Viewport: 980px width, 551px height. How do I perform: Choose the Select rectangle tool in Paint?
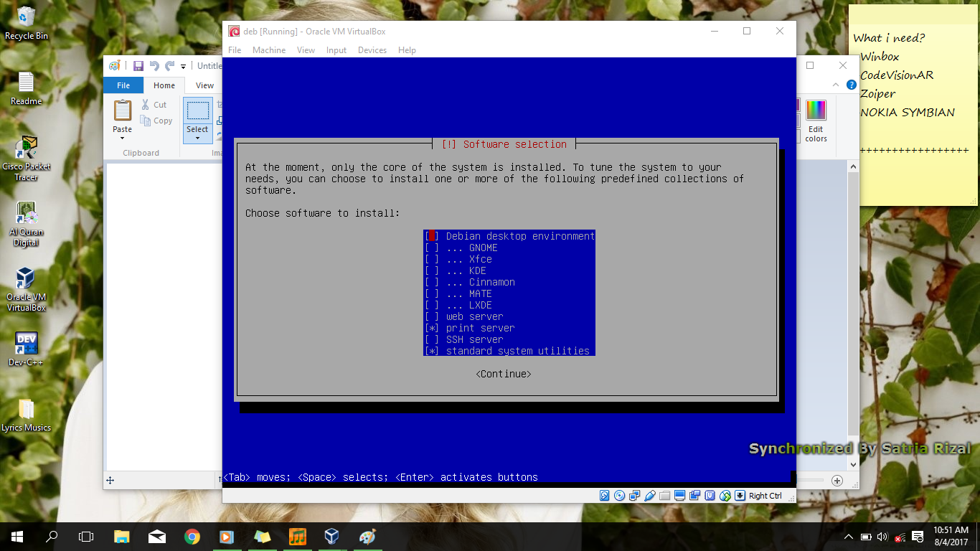tap(198, 110)
